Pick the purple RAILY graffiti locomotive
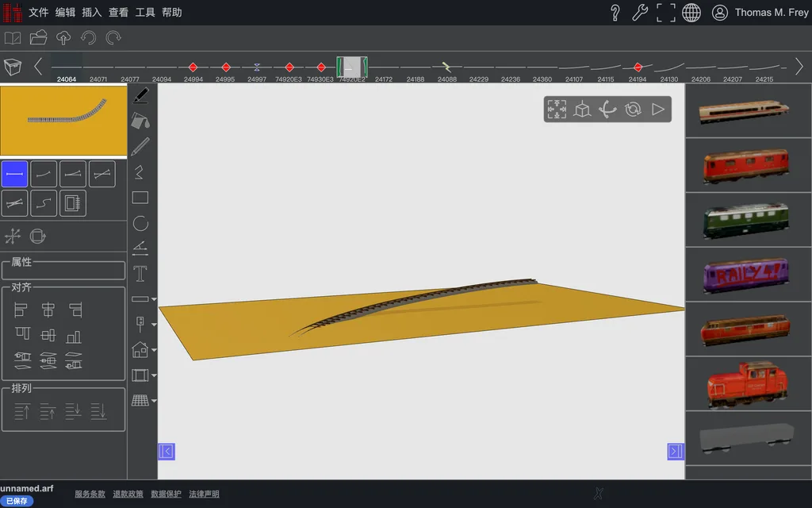 tap(746, 275)
